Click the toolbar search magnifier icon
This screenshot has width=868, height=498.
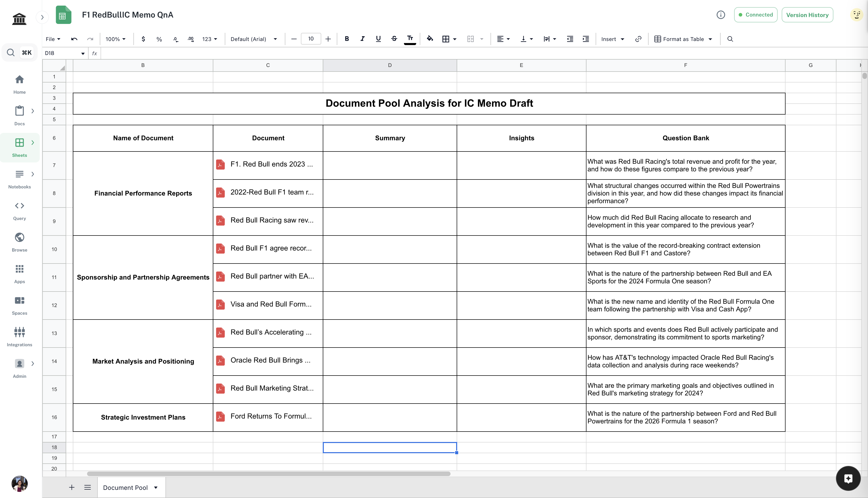click(x=730, y=39)
